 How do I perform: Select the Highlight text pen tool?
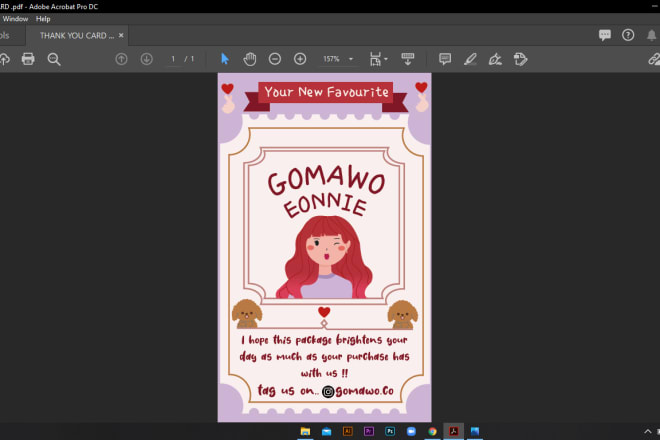coord(470,59)
